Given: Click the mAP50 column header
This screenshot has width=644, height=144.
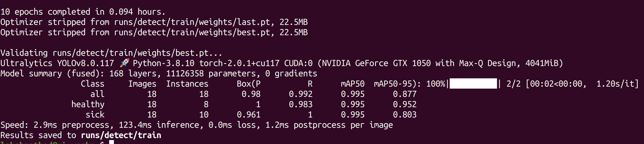Looking at the screenshot, I should coord(353,84).
